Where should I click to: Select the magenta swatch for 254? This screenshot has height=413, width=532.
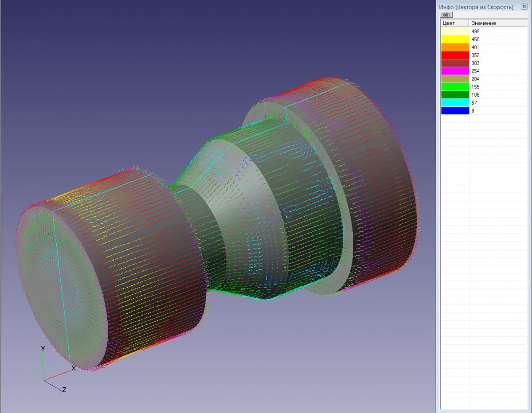coord(455,71)
